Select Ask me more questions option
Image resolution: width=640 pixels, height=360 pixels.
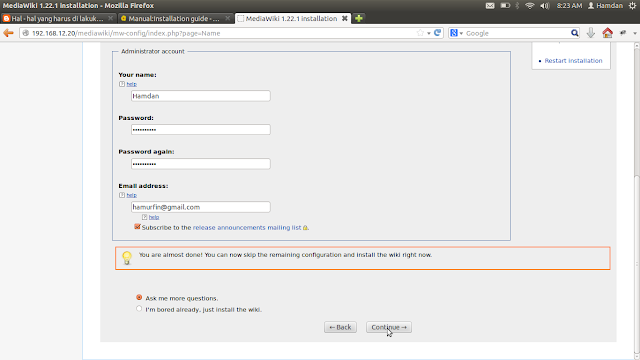[x=139, y=298]
